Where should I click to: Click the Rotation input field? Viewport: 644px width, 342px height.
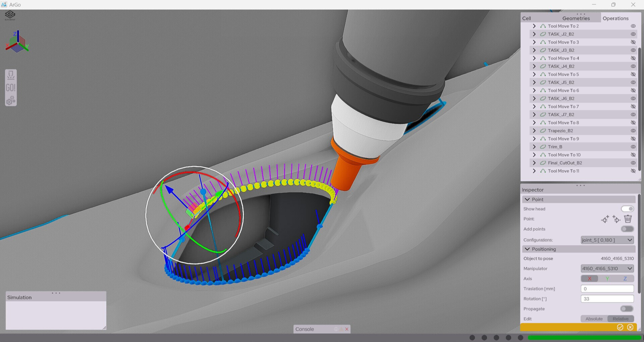coord(607,299)
